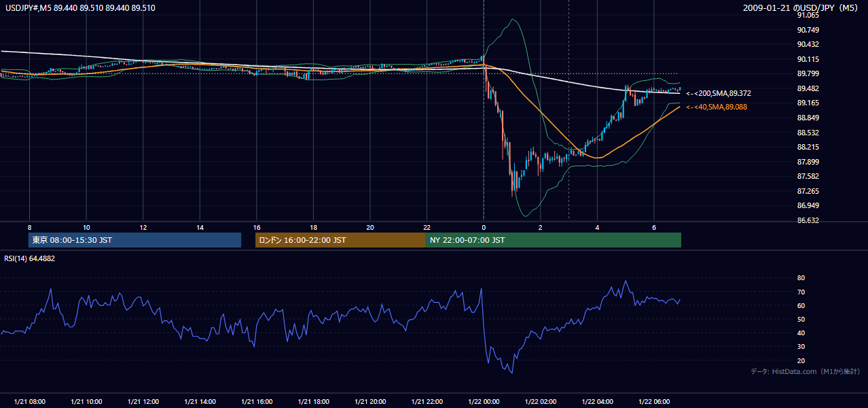Click hour label 12 under price chart
868x408 pixels.
pos(143,227)
